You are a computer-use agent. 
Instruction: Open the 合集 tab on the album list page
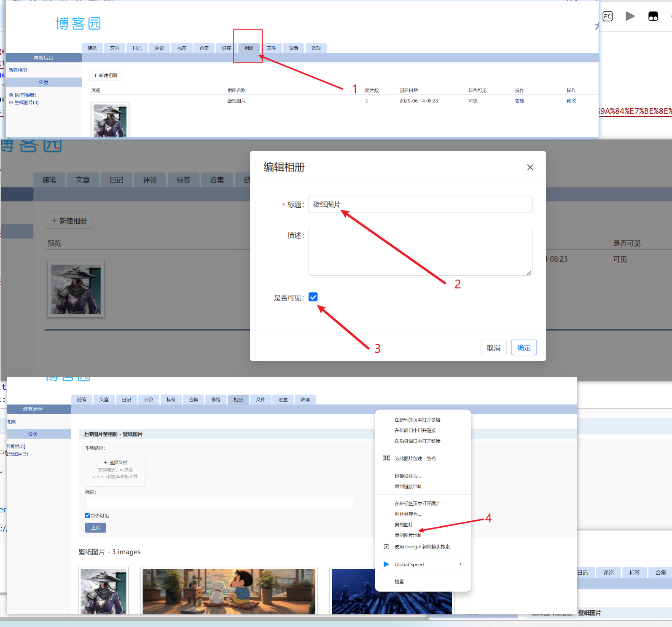(204, 48)
